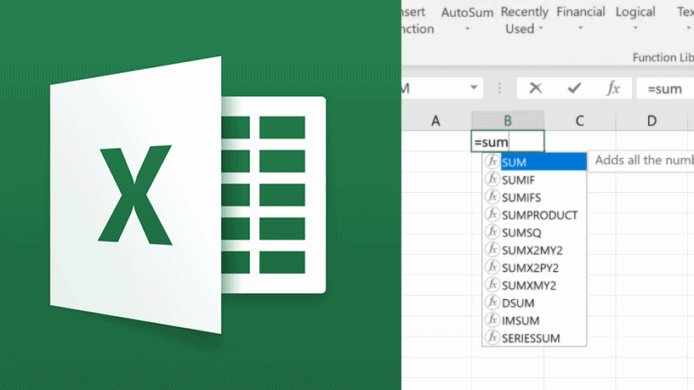The width and height of the screenshot is (694, 390).
Task: Select column A header
Action: (x=436, y=120)
